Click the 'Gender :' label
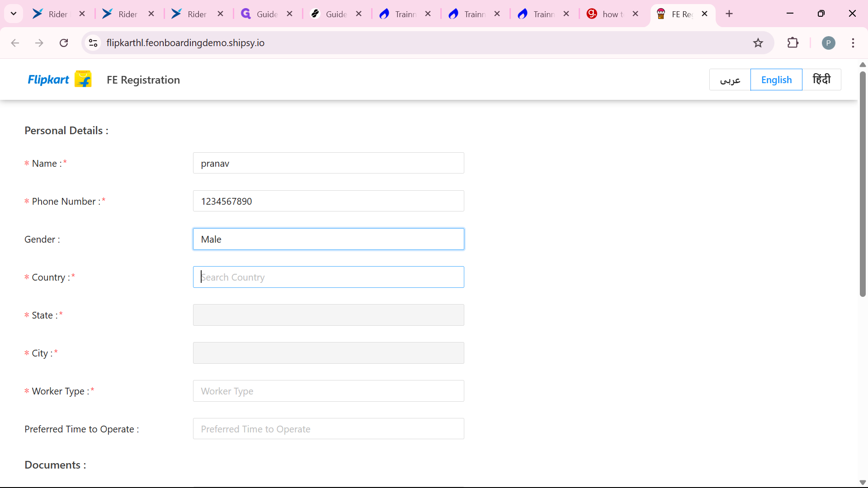The image size is (868, 488). coord(42,239)
